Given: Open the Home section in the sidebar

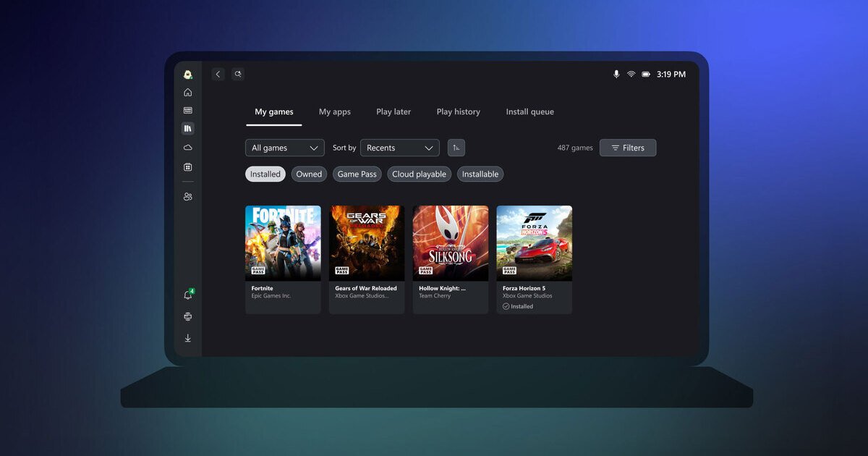Looking at the screenshot, I should point(187,92).
